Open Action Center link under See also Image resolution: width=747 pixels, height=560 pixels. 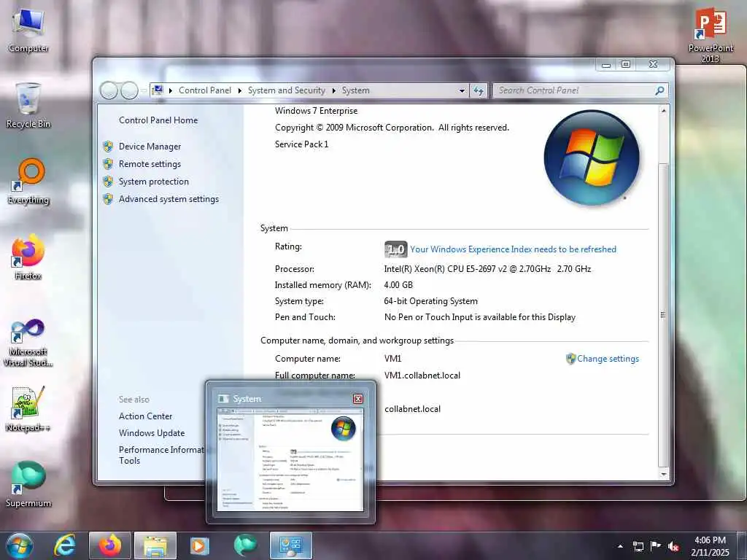pyautogui.click(x=145, y=416)
